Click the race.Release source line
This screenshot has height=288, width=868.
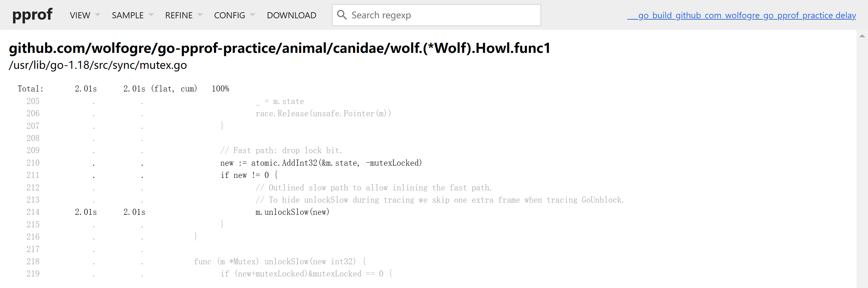(323, 114)
